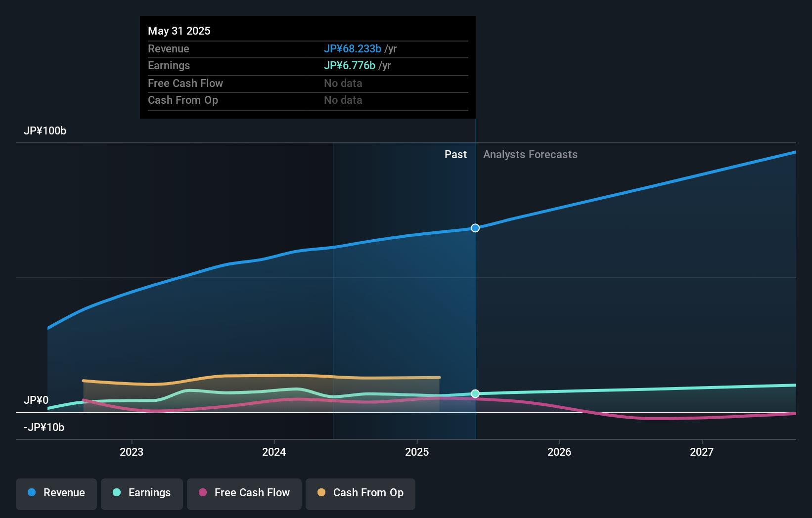
Task: Click the 2027 x-axis label
Action: coord(702,452)
